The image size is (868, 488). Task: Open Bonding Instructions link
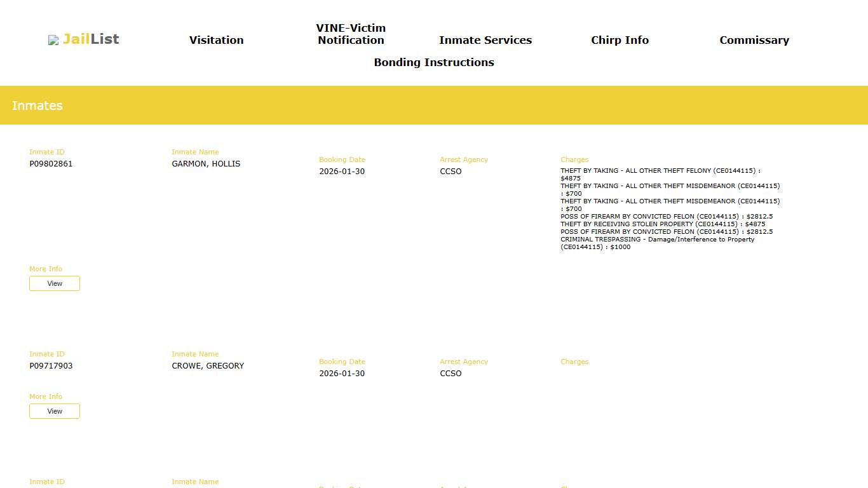point(433,62)
